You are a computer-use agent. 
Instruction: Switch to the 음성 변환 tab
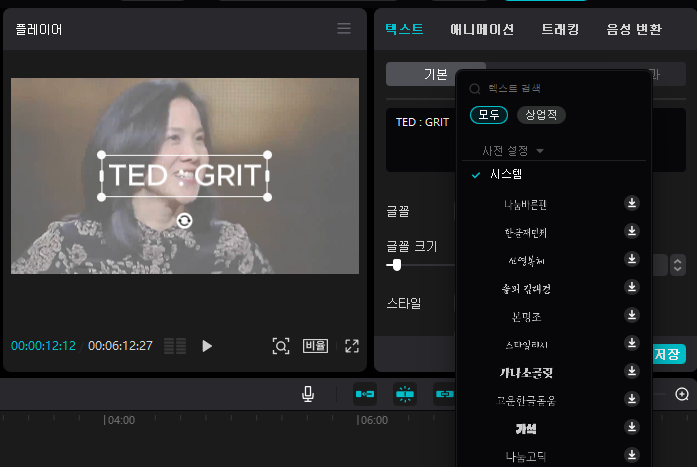tap(634, 29)
